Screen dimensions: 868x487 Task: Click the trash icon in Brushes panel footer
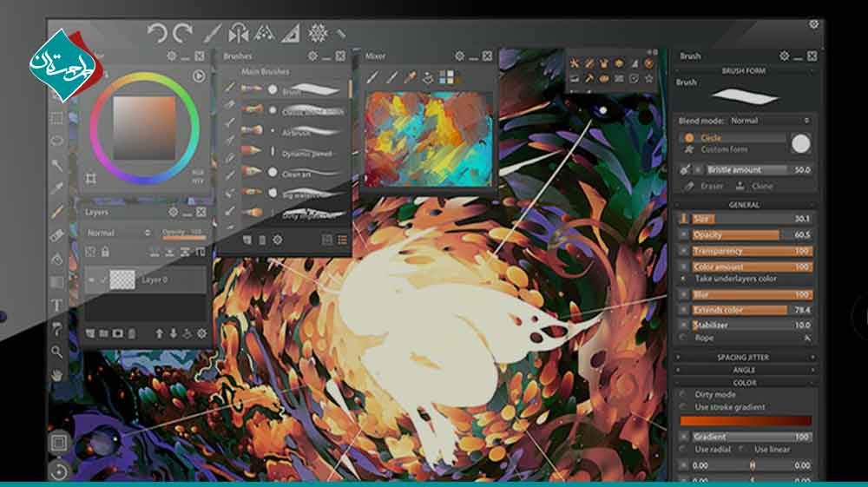[262, 240]
